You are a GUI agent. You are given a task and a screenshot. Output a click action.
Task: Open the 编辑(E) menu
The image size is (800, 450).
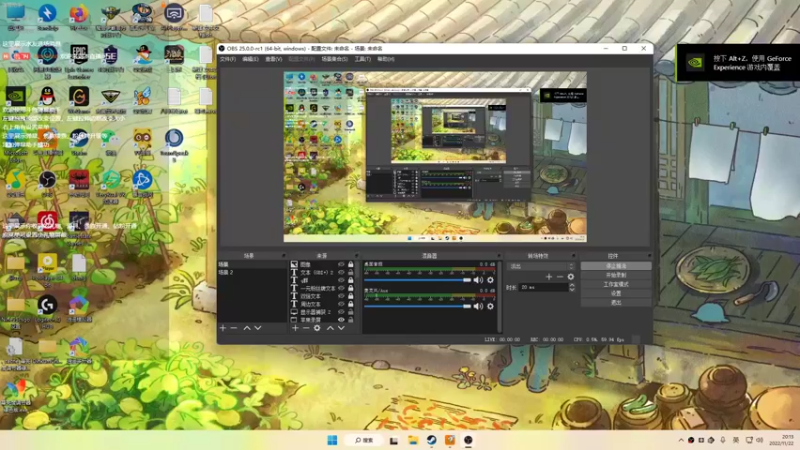point(250,59)
